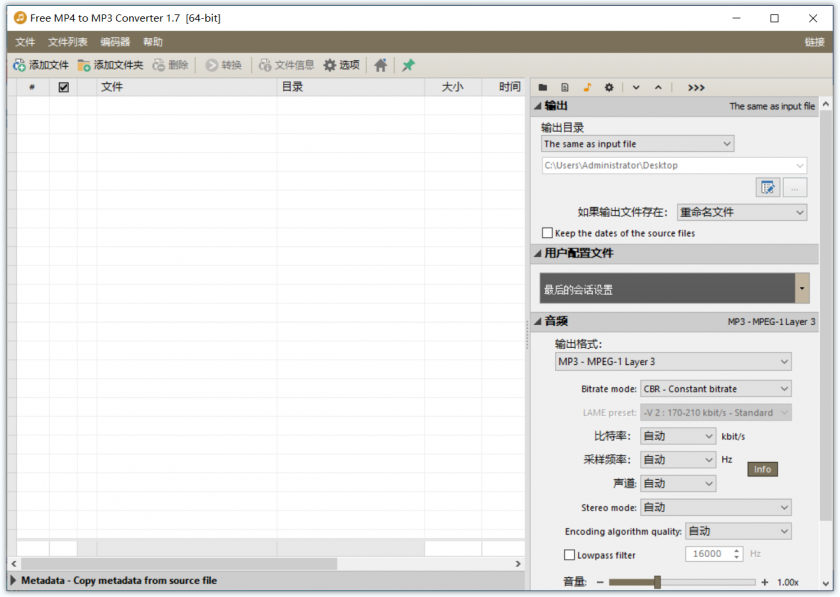Click the 大小 column header
Viewport: 840px width, 597px height.
[453, 87]
